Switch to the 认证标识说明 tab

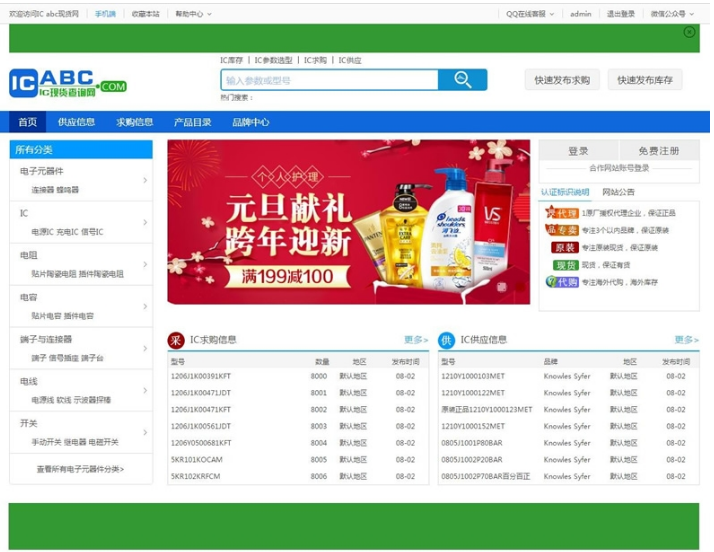pyautogui.click(x=565, y=192)
